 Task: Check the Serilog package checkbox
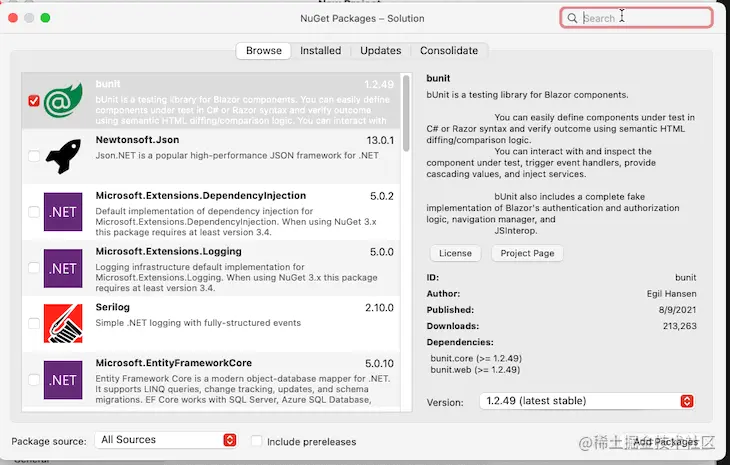pos(34,323)
